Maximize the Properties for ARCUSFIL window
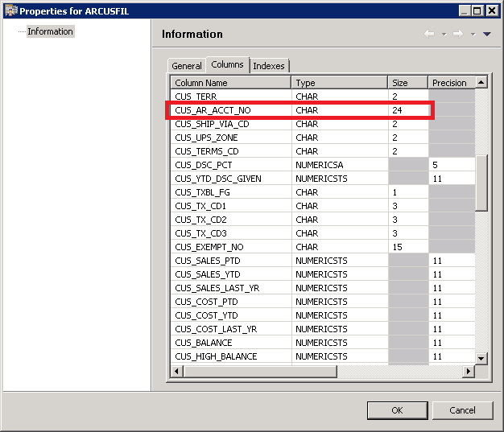504x432 pixels. 477,11
